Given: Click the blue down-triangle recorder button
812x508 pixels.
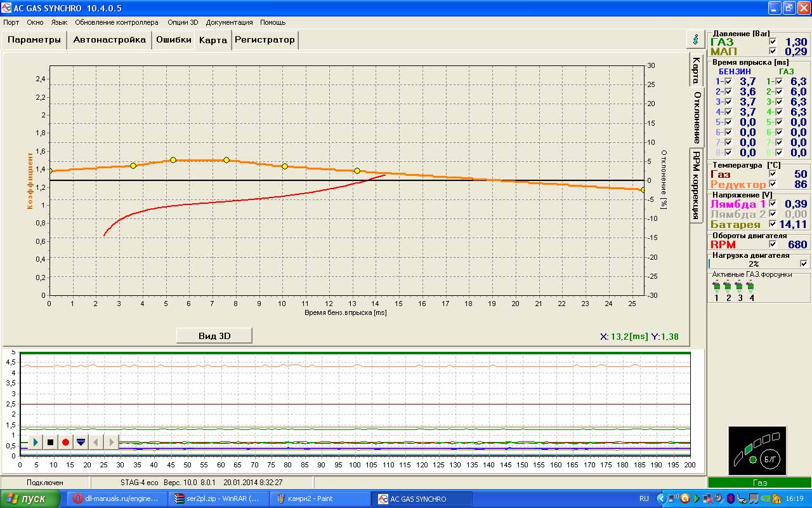Looking at the screenshot, I should (81, 442).
